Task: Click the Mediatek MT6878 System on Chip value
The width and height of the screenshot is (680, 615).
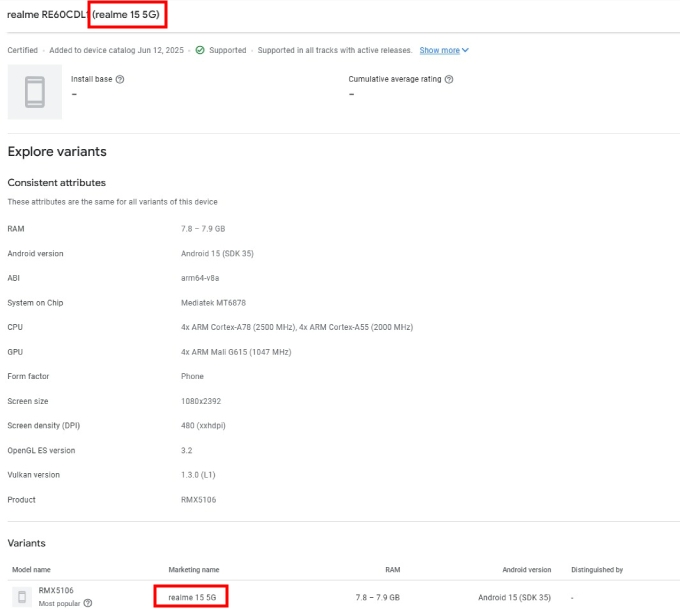Action: point(213,303)
